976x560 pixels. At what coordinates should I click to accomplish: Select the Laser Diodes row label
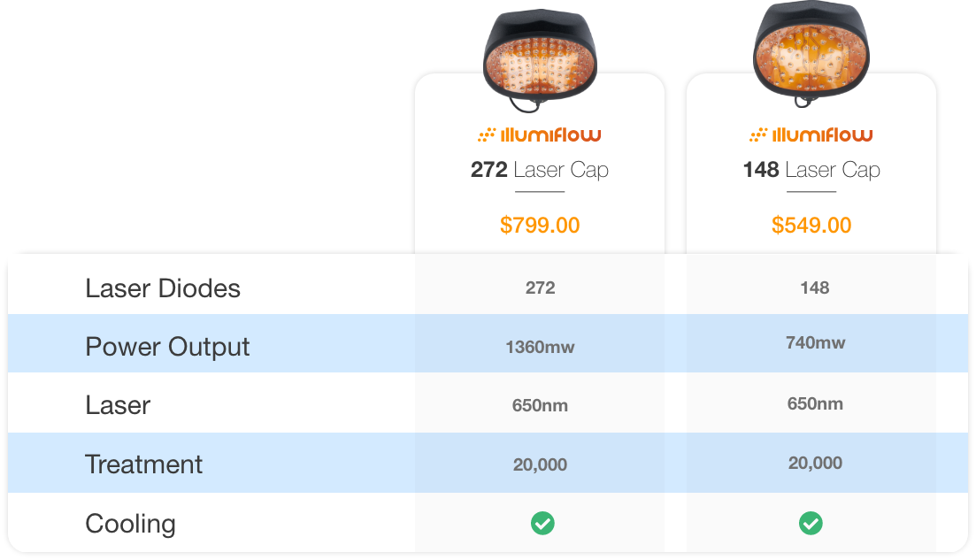click(x=163, y=288)
